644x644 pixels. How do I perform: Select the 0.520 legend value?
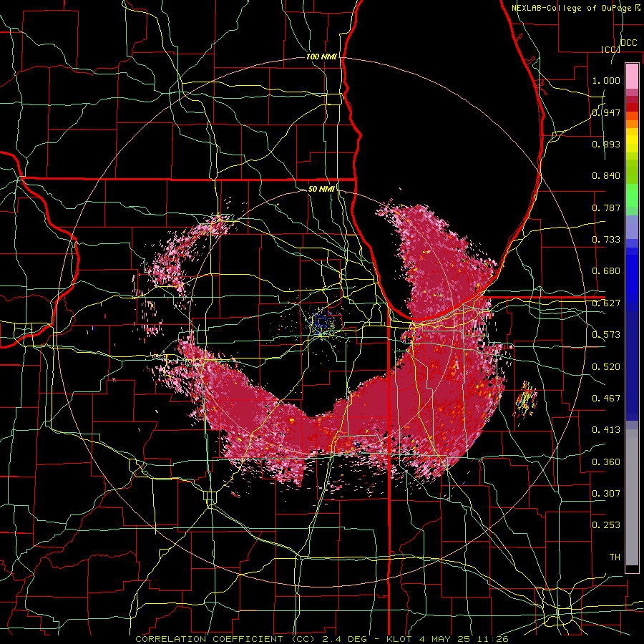[x=606, y=367]
